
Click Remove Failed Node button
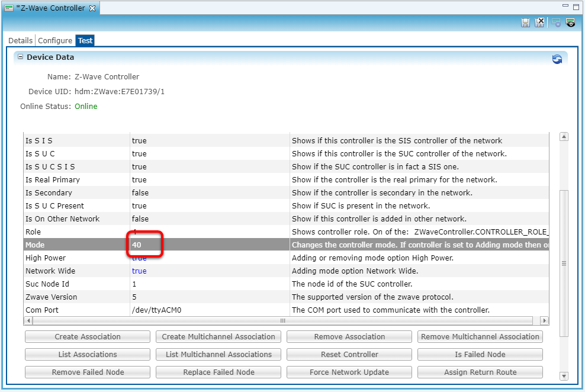88,372
